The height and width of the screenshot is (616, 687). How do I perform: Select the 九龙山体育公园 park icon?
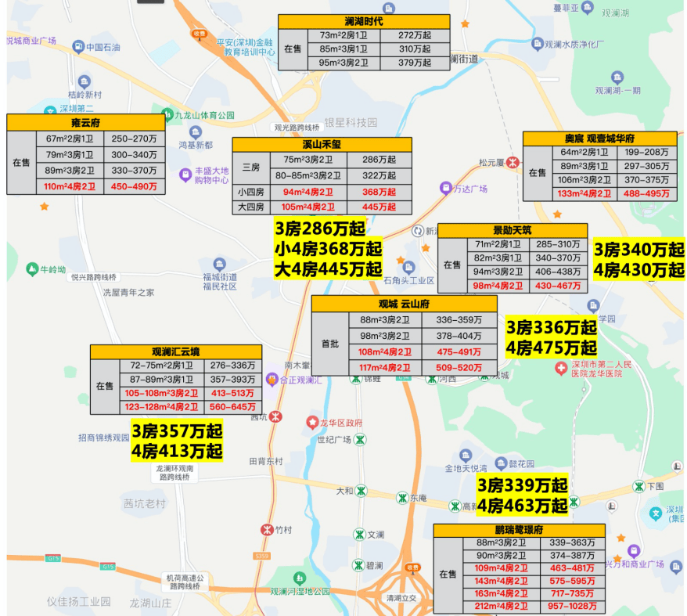click(x=167, y=115)
